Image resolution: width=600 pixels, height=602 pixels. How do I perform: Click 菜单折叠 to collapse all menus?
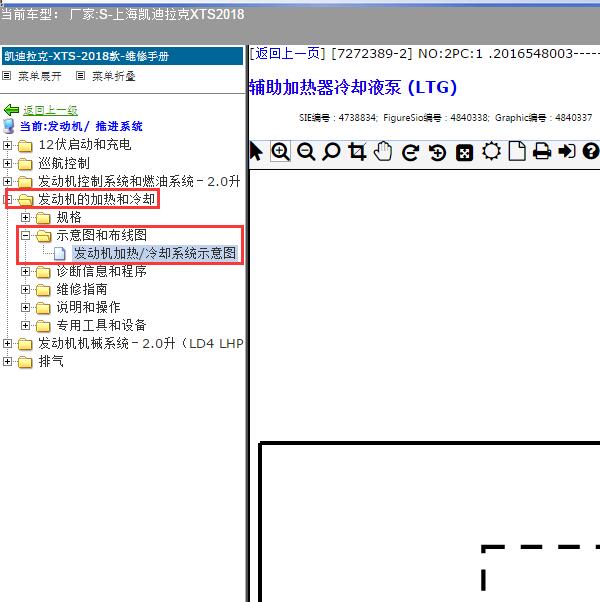[114, 76]
